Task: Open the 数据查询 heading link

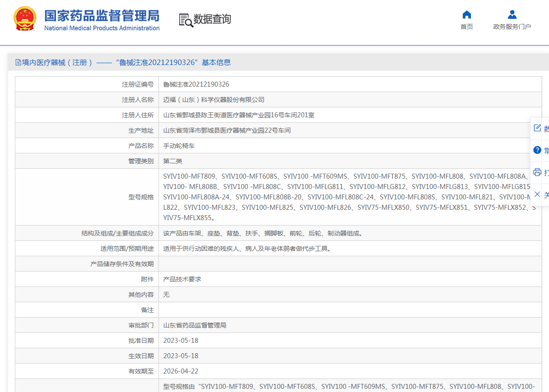Action: click(x=212, y=19)
